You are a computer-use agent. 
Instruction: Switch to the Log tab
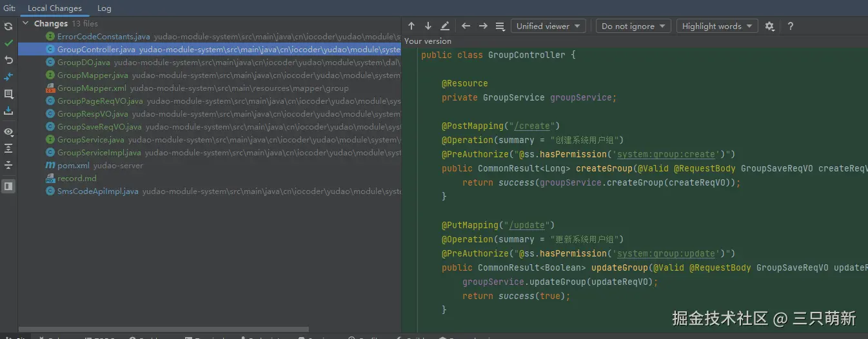click(104, 8)
